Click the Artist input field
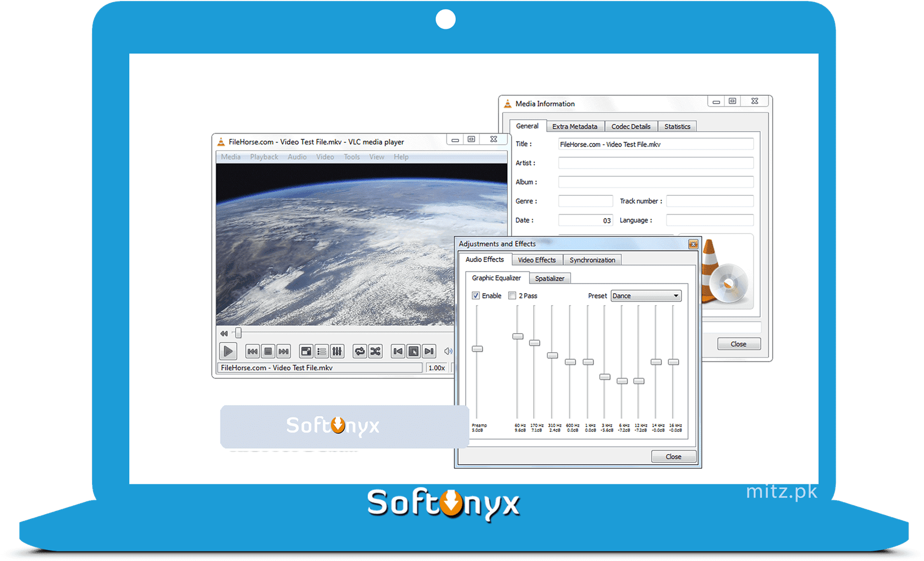The height and width of the screenshot is (561, 924). click(656, 163)
